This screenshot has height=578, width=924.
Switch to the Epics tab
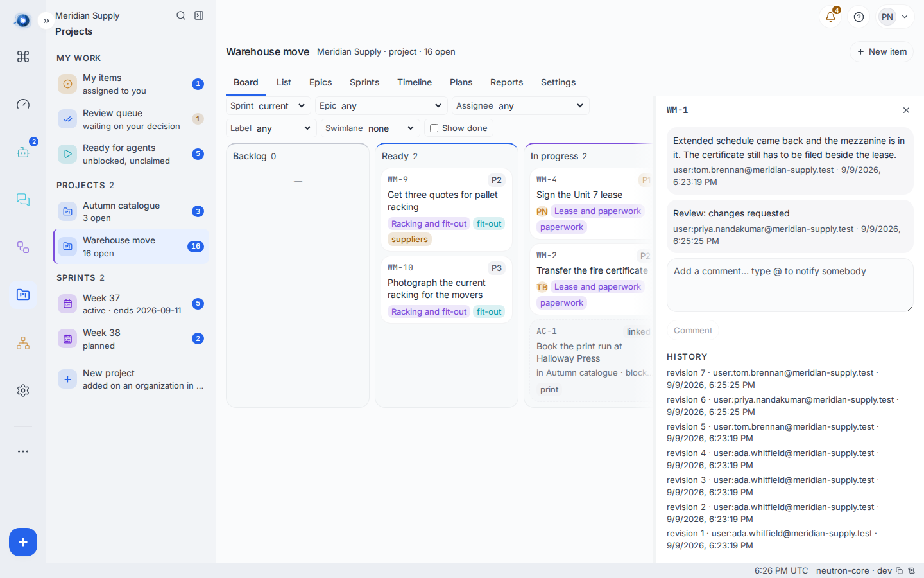click(320, 82)
